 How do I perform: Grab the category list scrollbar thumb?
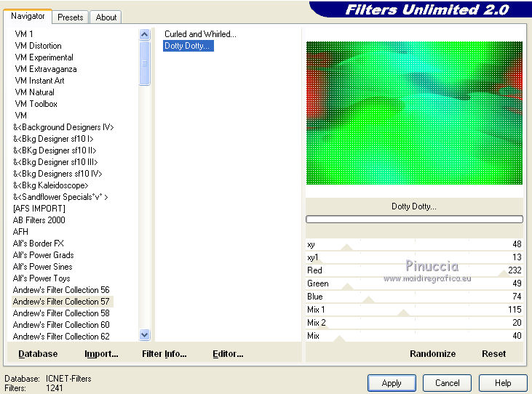(x=145, y=63)
